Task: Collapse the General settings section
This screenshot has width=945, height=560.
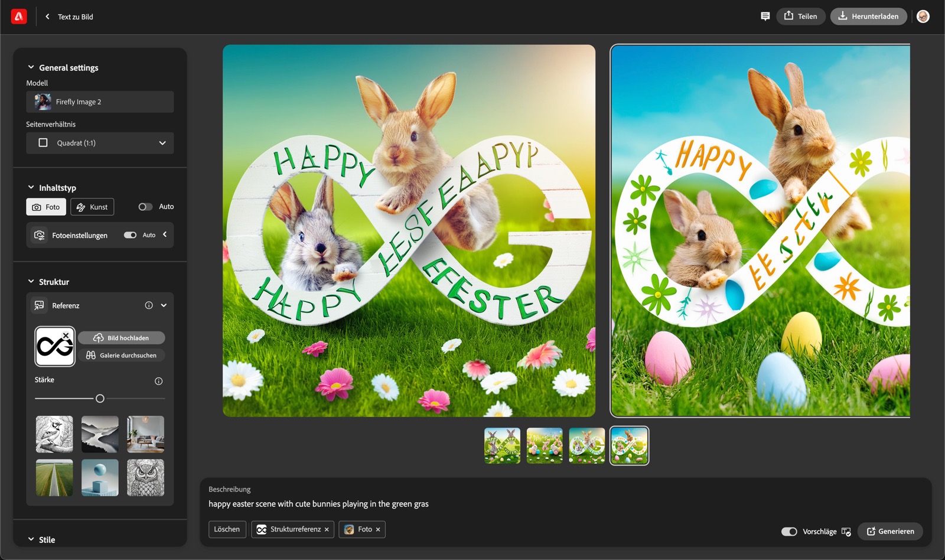Action: coord(31,67)
